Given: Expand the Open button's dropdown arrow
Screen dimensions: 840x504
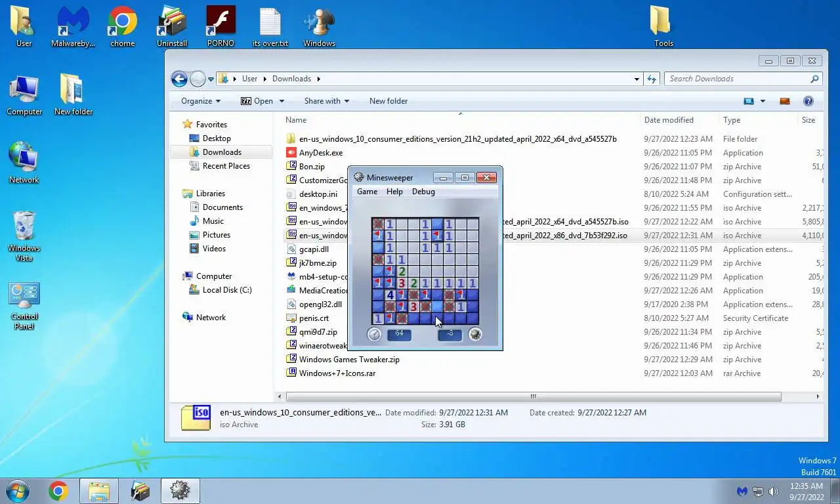Looking at the screenshot, I should click(x=282, y=101).
